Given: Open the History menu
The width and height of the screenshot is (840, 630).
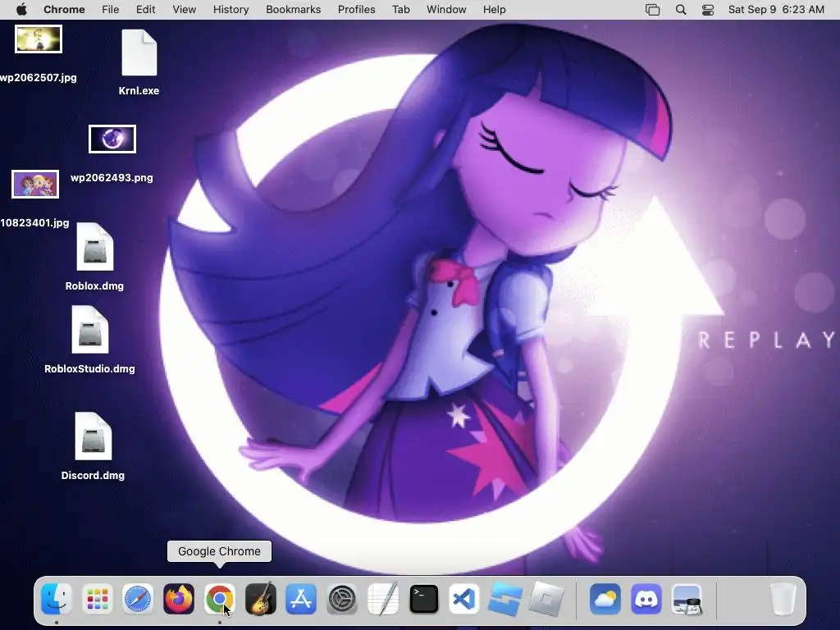Looking at the screenshot, I should (231, 10).
